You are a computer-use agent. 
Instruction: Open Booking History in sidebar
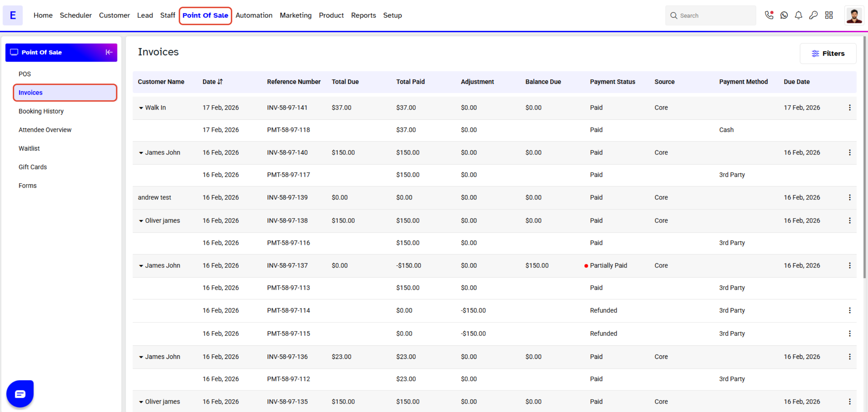[x=41, y=111]
